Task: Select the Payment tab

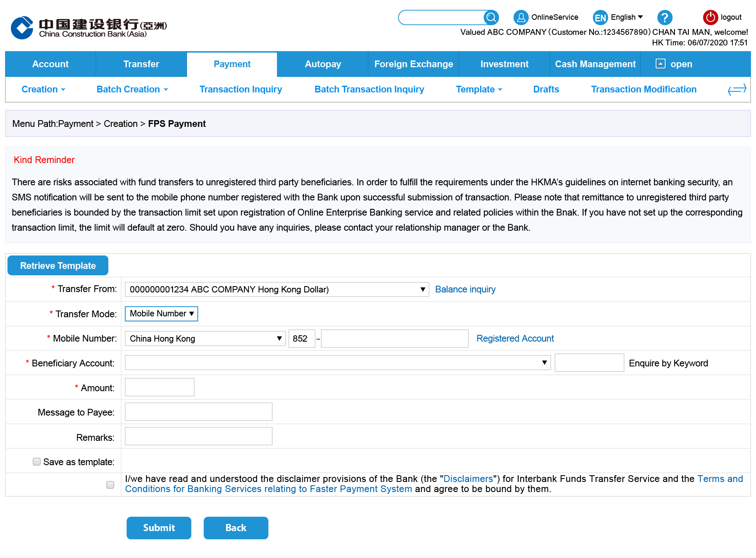Action: click(x=232, y=64)
